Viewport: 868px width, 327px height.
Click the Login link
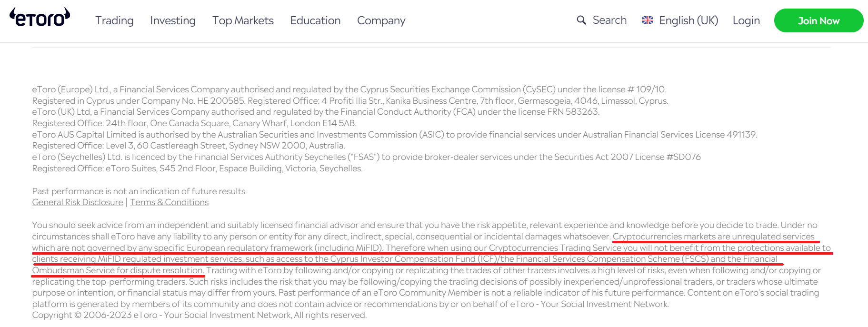point(746,20)
